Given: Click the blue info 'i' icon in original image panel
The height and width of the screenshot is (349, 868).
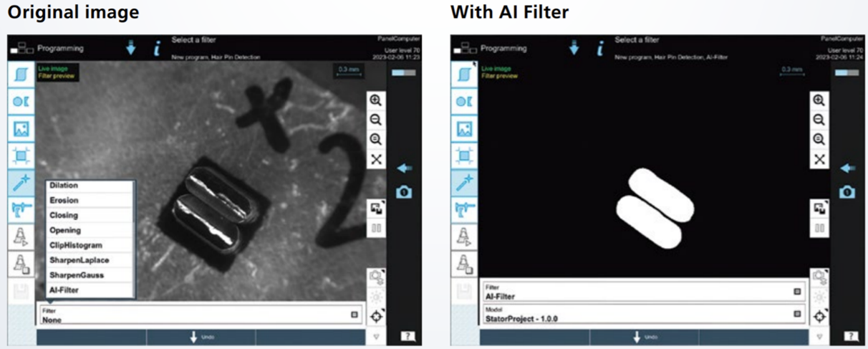Looking at the screenshot, I should tap(157, 48).
